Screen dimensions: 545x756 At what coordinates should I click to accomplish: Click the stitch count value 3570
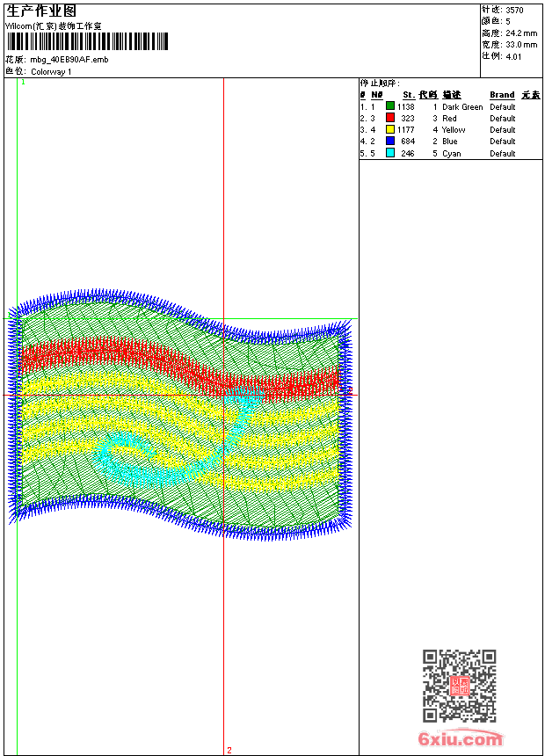[x=514, y=10]
